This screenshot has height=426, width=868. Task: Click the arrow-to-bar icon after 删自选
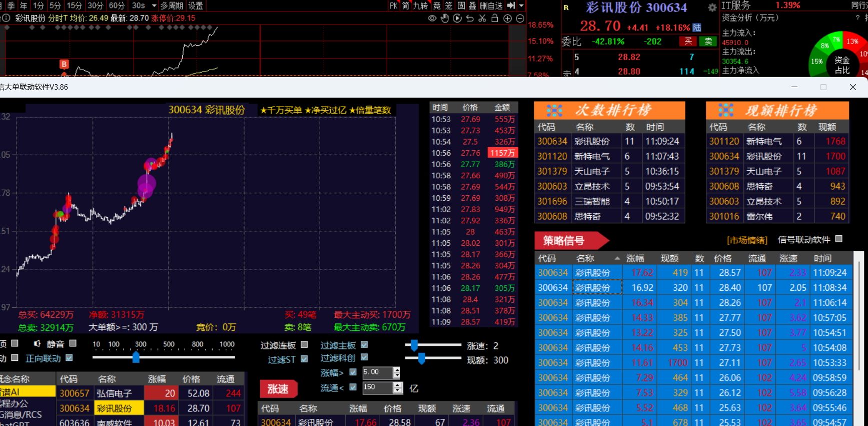point(511,6)
